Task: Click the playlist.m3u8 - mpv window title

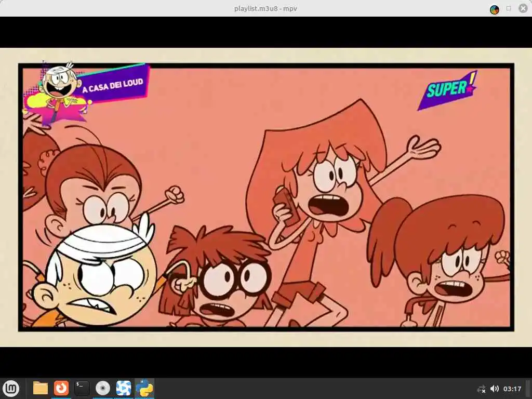Action: point(265,8)
